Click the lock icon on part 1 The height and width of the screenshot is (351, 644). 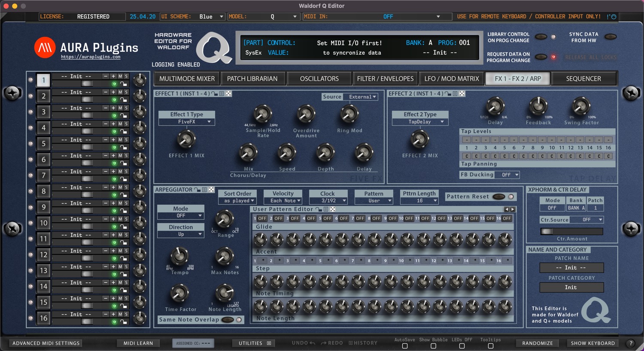[x=123, y=84]
